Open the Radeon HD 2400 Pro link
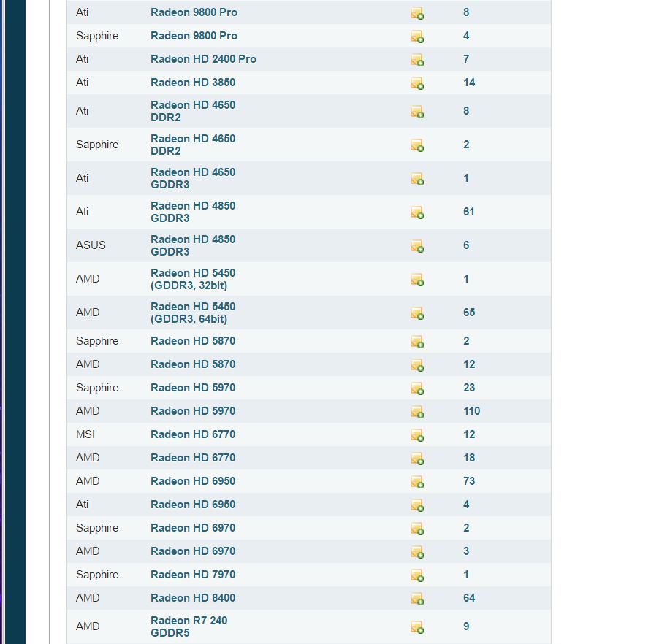The image size is (670, 644). (203, 59)
